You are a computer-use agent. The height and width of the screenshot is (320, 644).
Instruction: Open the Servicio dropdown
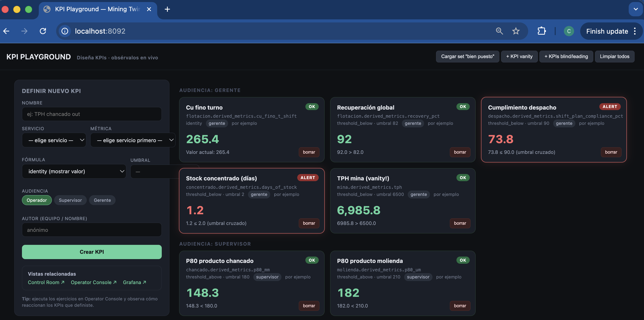coord(54,140)
